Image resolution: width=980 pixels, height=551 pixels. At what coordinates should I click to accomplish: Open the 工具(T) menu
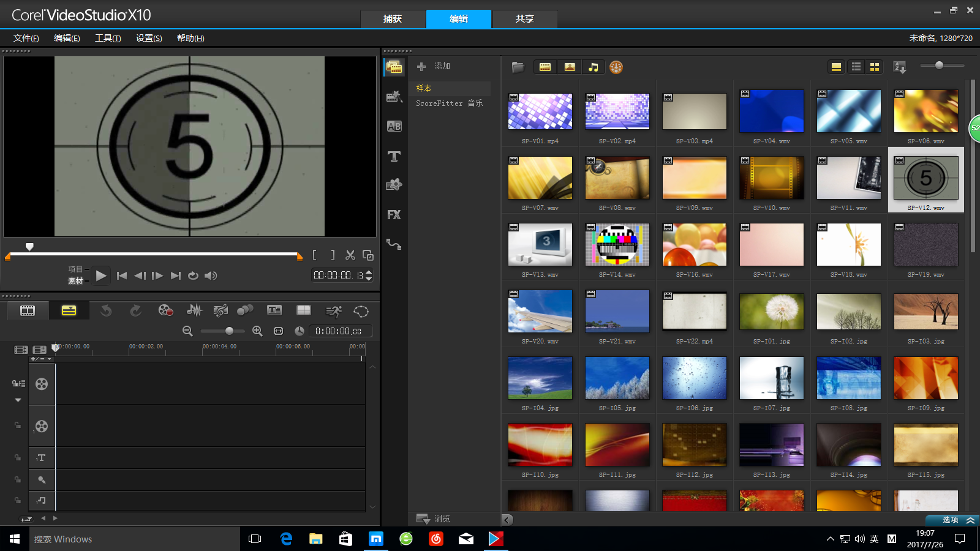pyautogui.click(x=108, y=38)
